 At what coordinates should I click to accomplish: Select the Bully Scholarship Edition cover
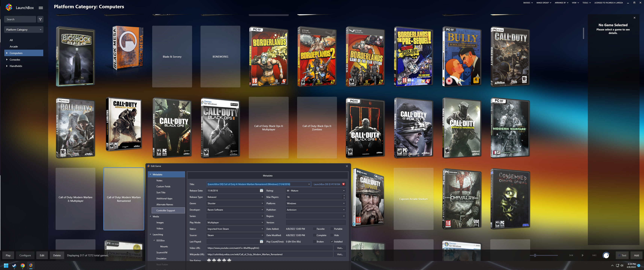coord(462,57)
